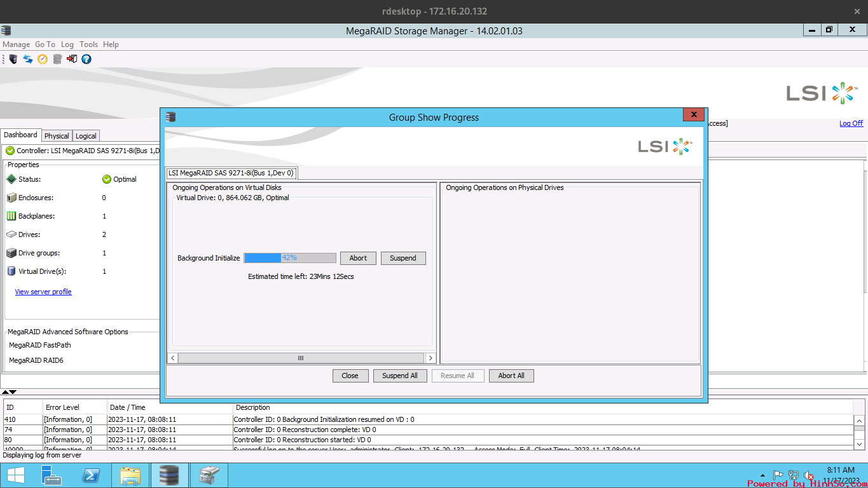Image resolution: width=868 pixels, height=488 pixels.
Task: Sort log by Date / Time column header
Action: click(x=170, y=407)
